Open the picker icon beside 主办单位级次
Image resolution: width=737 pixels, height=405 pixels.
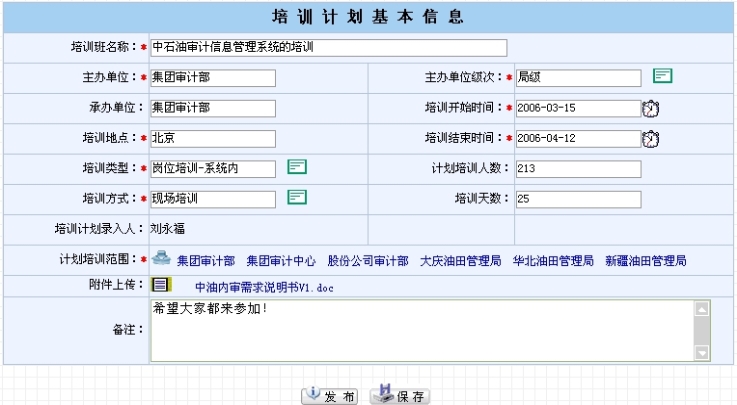662,76
